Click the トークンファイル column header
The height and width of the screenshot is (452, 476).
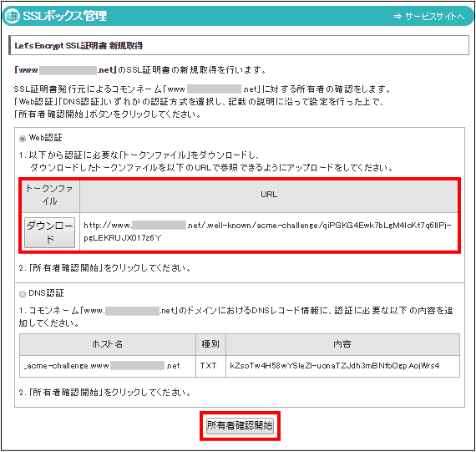(50, 195)
